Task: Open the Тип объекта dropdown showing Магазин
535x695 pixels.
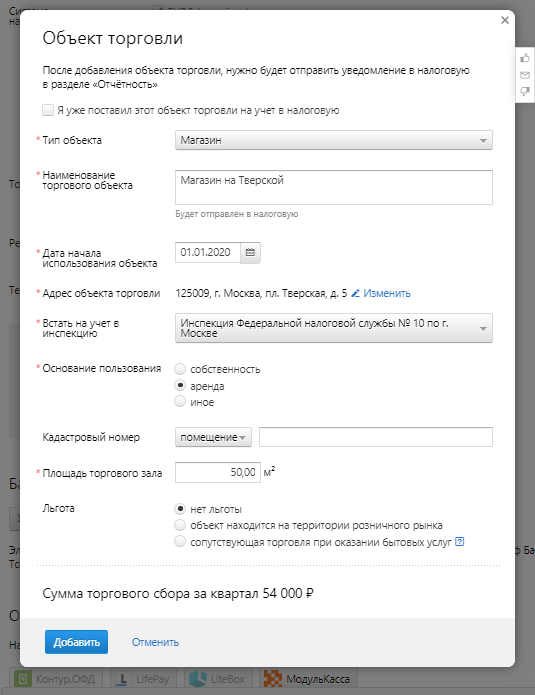Action: point(334,141)
